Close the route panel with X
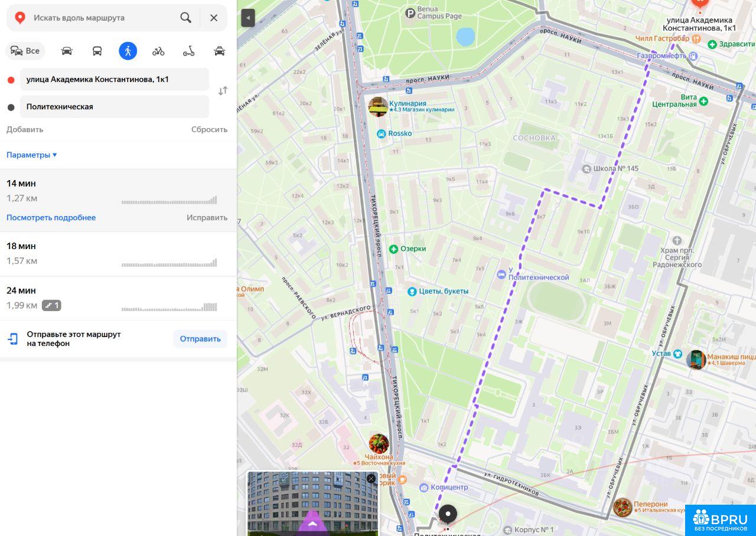This screenshot has height=536, width=756. [x=214, y=18]
